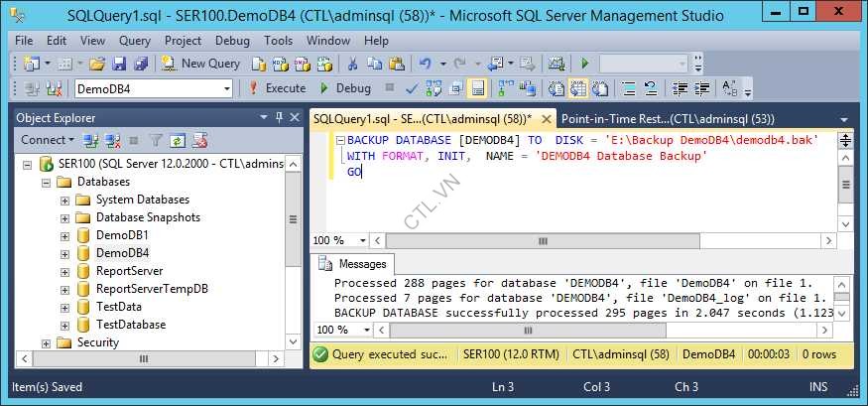Click the Disconnect icon in Object Explorer
868x406 pixels.
(x=113, y=140)
